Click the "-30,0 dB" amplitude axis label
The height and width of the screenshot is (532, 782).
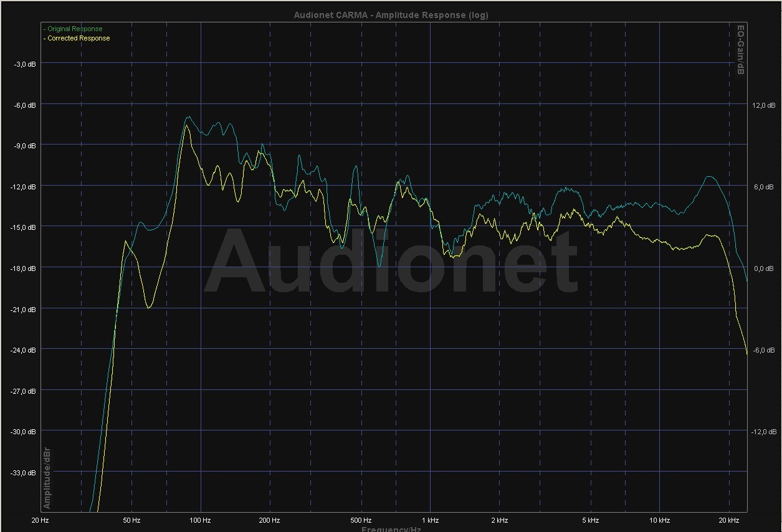[x=24, y=432]
